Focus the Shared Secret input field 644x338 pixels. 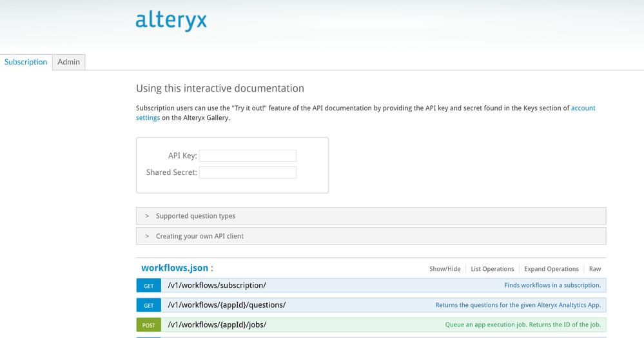pyautogui.click(x=248, y=173)
